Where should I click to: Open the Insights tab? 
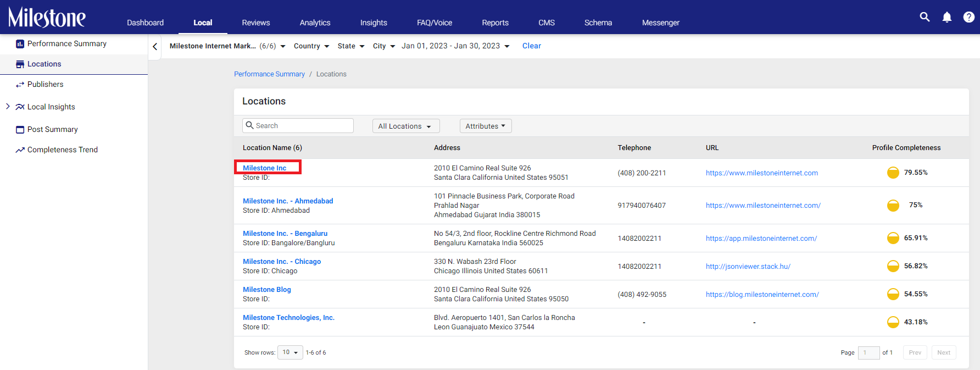(x=374, y=23)
